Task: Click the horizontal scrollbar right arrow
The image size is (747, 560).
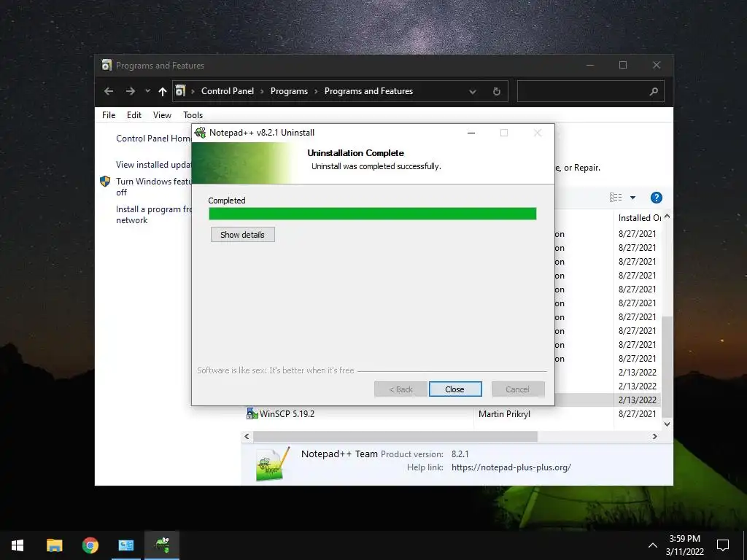Action: 655,436
